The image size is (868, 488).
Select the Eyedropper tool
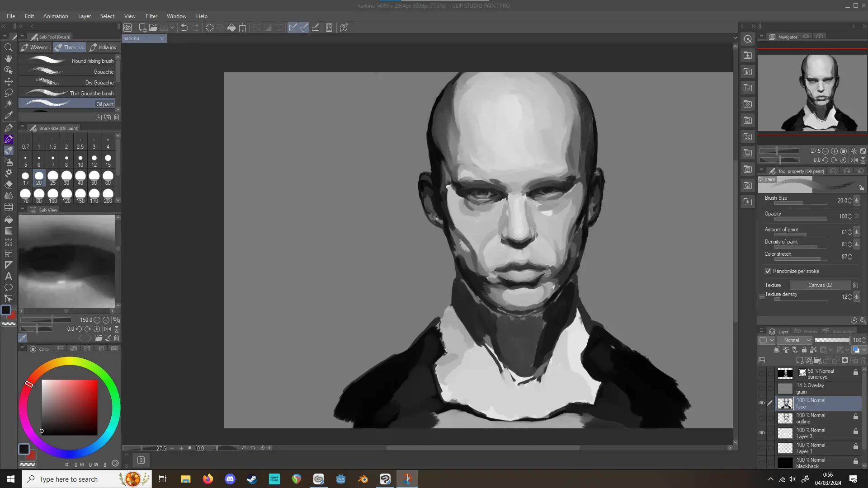(x=8, y=115)
